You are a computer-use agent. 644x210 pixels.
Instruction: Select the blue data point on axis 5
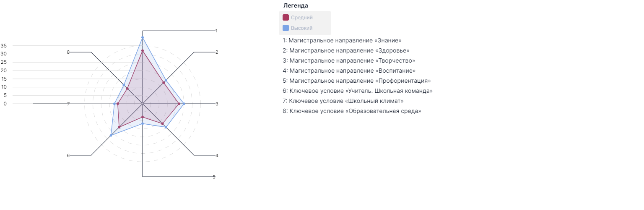143,123
